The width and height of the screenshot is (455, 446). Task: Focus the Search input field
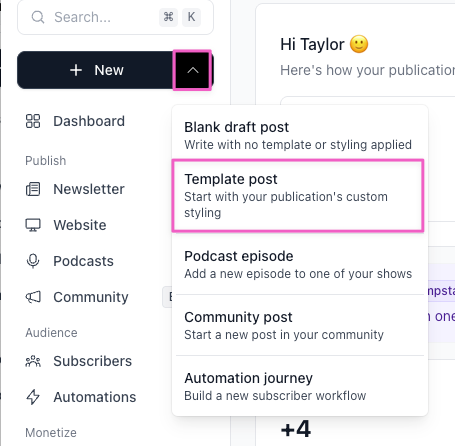[x=115, y=17]
